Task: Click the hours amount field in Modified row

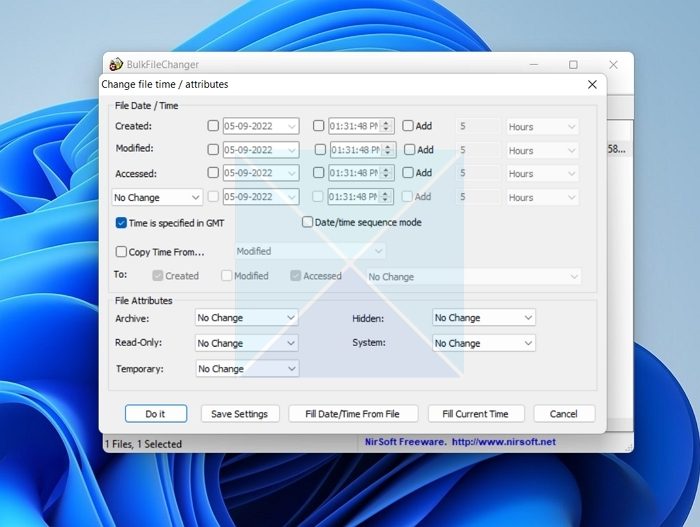Action: [x=477, y=150]
